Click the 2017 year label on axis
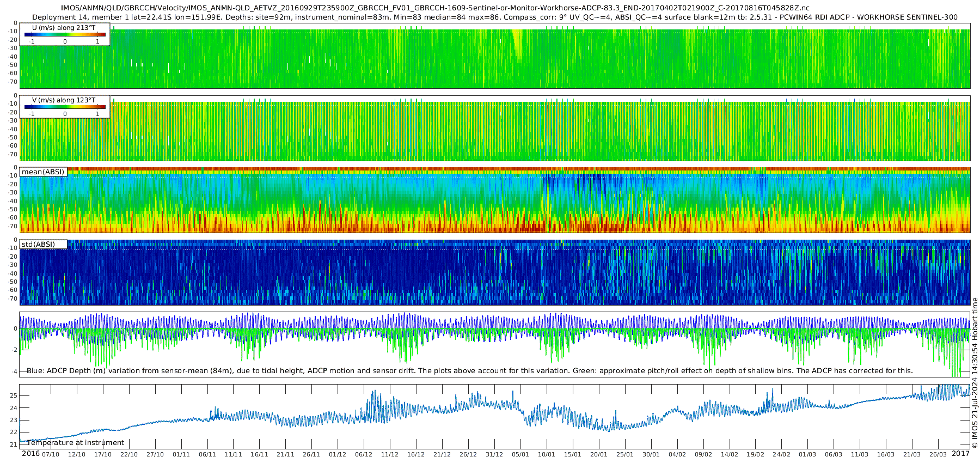 coord(961,454)
